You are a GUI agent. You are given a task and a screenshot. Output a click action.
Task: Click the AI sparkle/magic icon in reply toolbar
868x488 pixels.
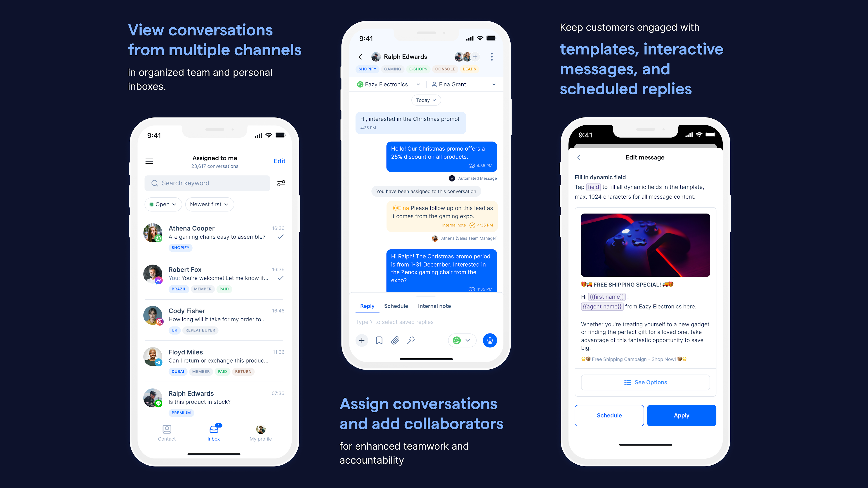[x=411, y=340]
